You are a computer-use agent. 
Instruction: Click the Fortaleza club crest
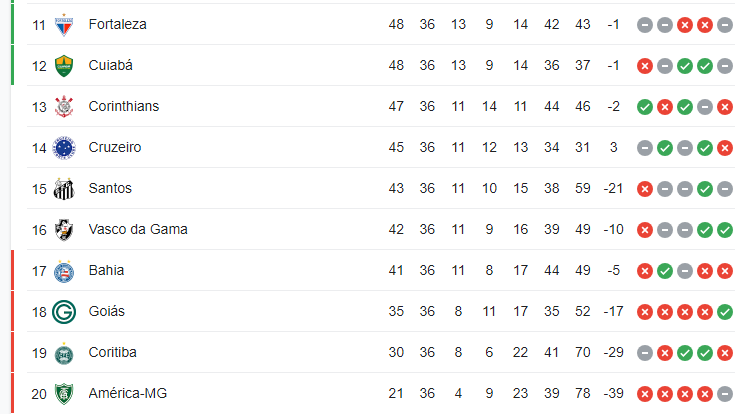64,25
